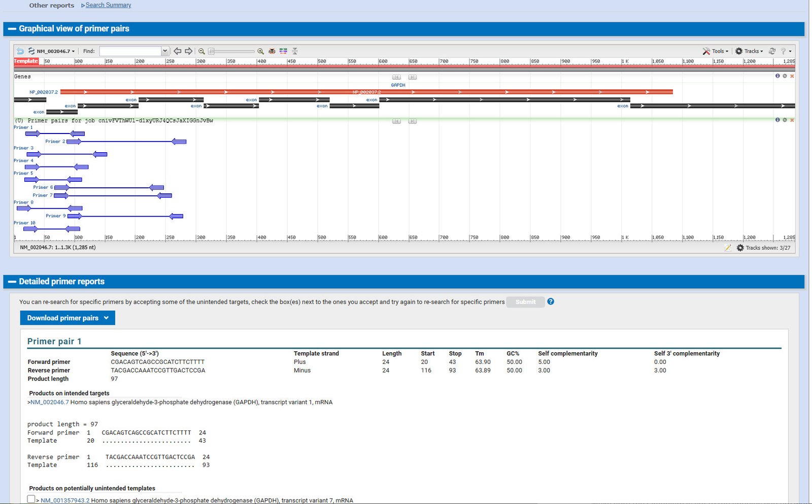Image resolution: width=812 pixels, height=504 pixels.
Task: Click the NP_002037.2 protein track label
Action: coord(44,92)
